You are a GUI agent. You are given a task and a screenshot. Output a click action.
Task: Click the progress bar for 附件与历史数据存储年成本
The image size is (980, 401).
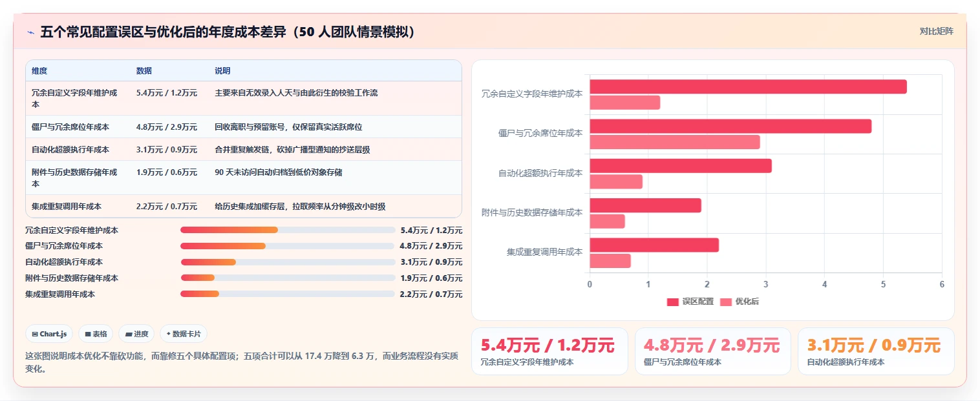(288, 278)
